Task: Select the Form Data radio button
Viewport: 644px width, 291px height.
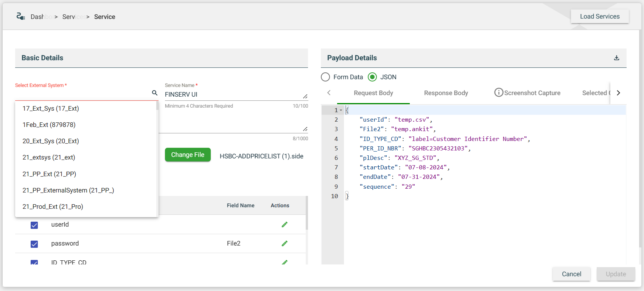Action: 325,77
